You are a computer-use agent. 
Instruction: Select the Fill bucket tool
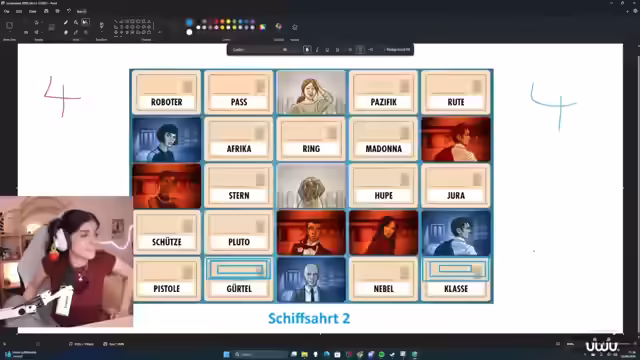[76, 22]
